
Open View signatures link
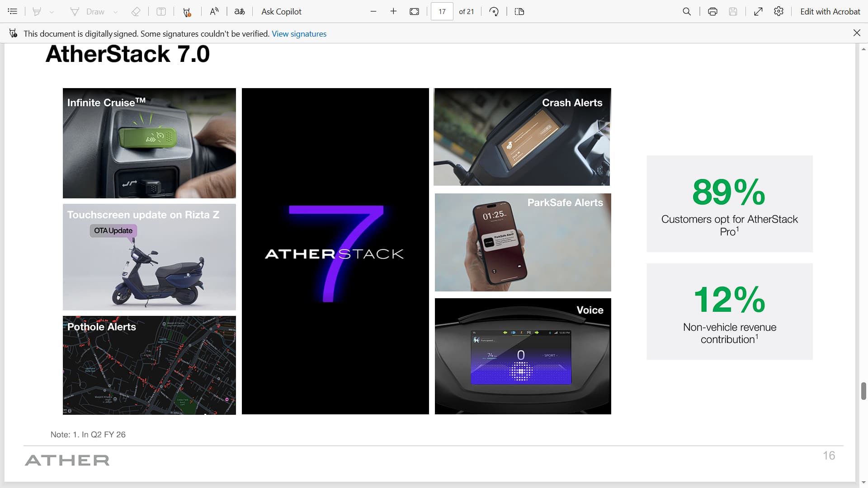pyautogui.click(x=299, y=33)
